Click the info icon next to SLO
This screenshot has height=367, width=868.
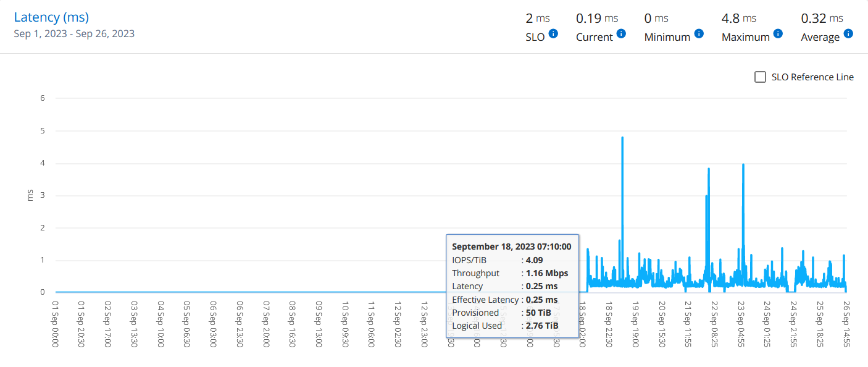tap(553, 34)
